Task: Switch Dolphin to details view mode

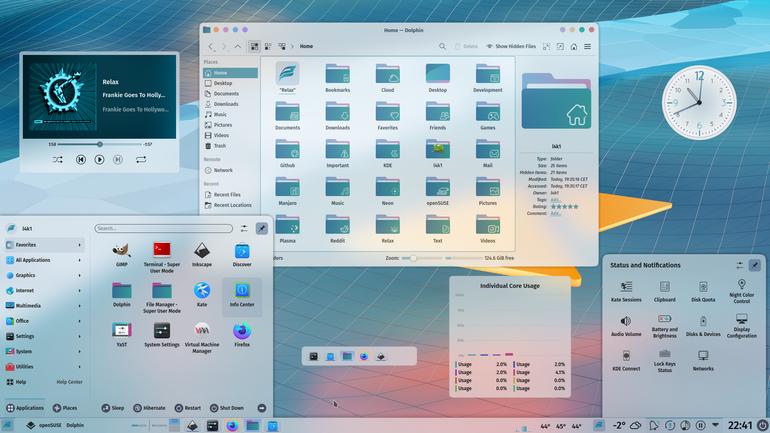Action: click(x=282, y=46)
